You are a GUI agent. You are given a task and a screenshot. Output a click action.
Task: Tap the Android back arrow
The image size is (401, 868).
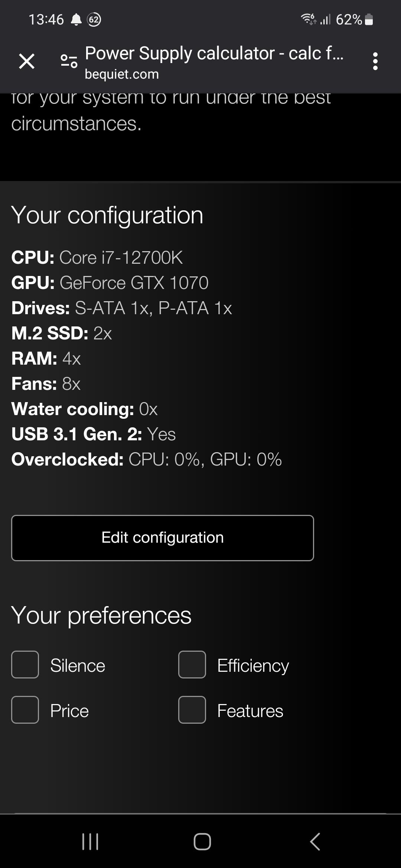(x=315, y=841)
